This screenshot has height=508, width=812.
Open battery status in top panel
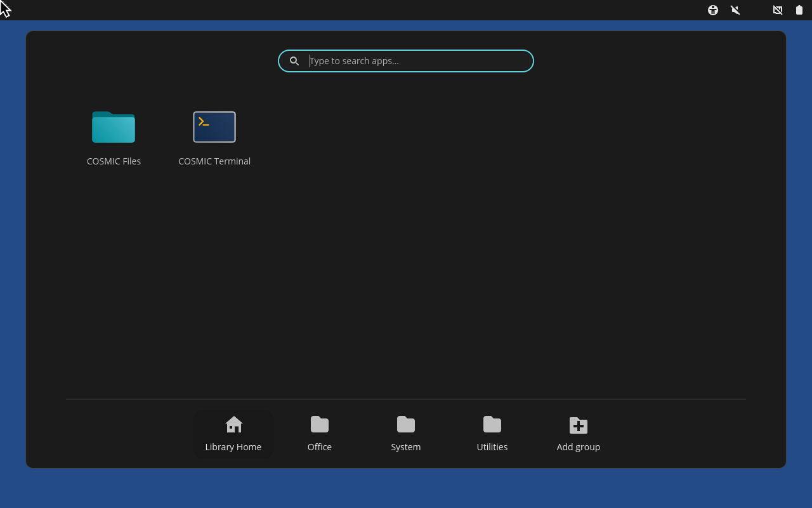click(799, 10)
